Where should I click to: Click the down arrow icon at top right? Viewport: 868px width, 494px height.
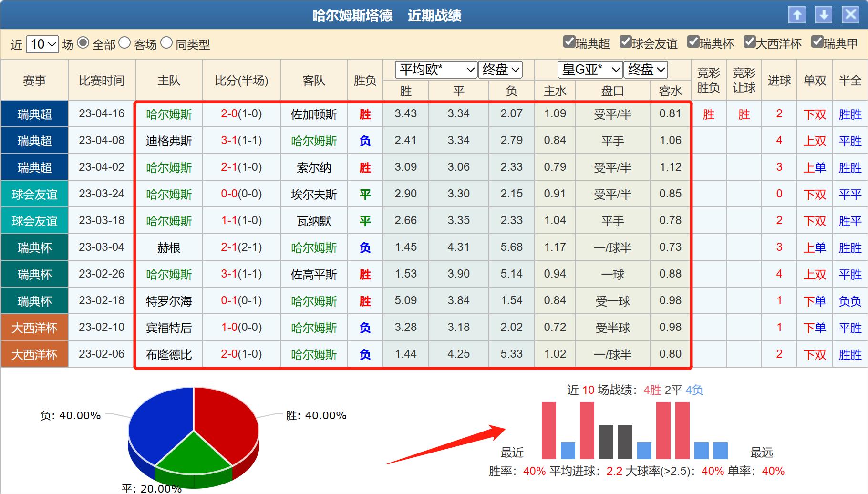point(823,15)
